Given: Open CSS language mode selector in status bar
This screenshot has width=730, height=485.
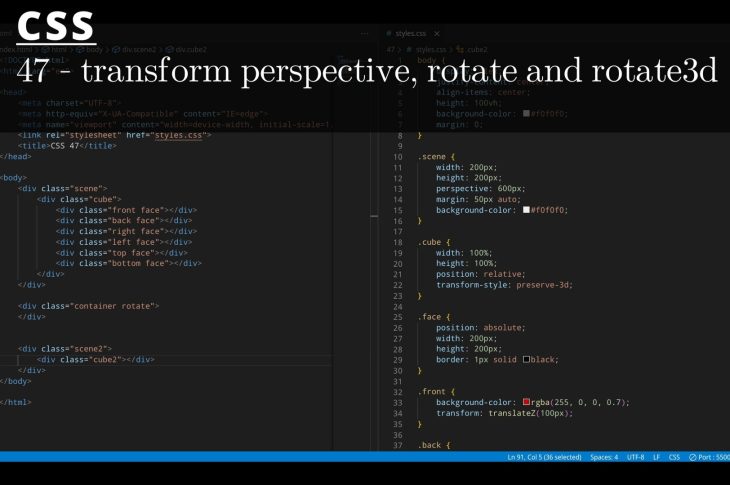Looking at the screenshot, I should click(x=674, y=457).
